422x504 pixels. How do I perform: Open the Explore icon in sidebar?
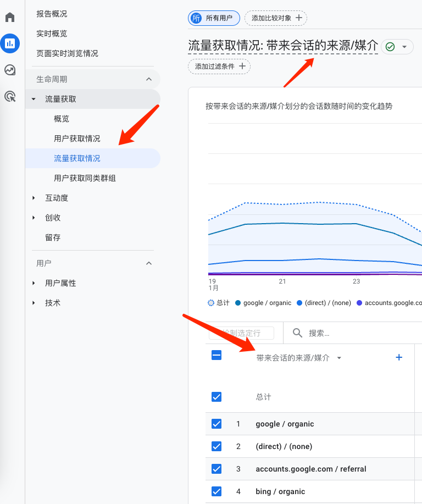10,70
